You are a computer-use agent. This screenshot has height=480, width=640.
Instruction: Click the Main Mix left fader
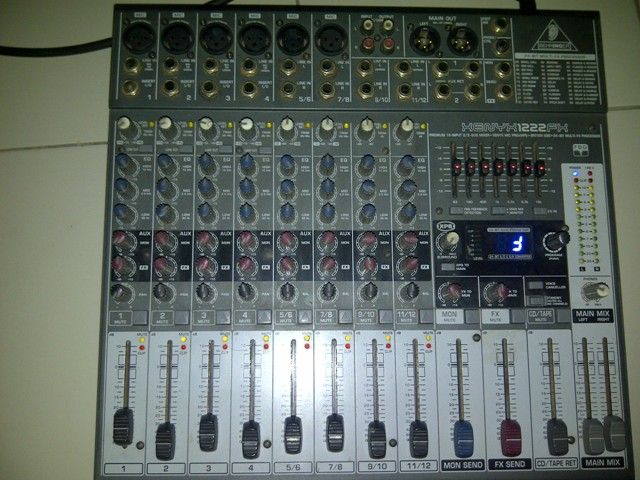click(593, 436)
